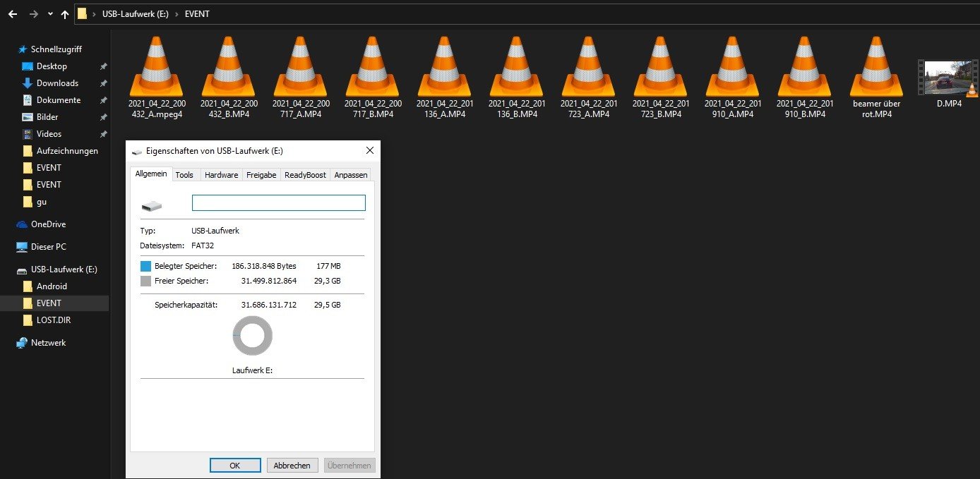
Task: Switch to Freigabe tab in properties
Action: pos(261,175)
